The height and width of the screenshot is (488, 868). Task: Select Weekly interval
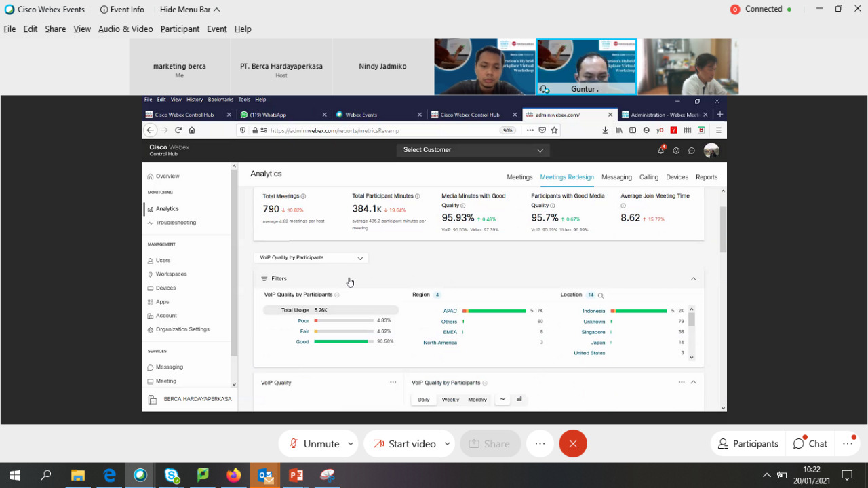pyautogui.click(x=450, y=400)
